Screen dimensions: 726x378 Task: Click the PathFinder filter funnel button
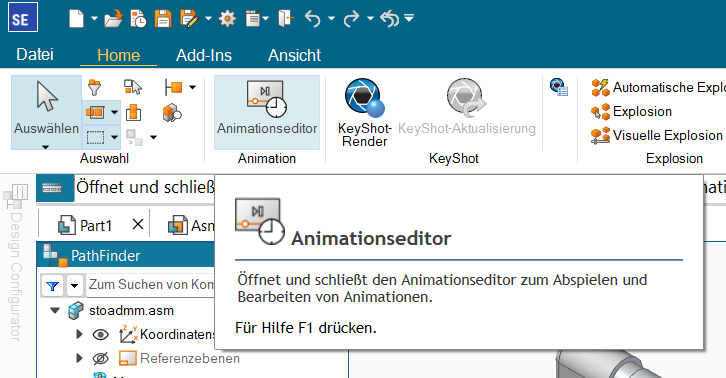(x=53, y=286)
